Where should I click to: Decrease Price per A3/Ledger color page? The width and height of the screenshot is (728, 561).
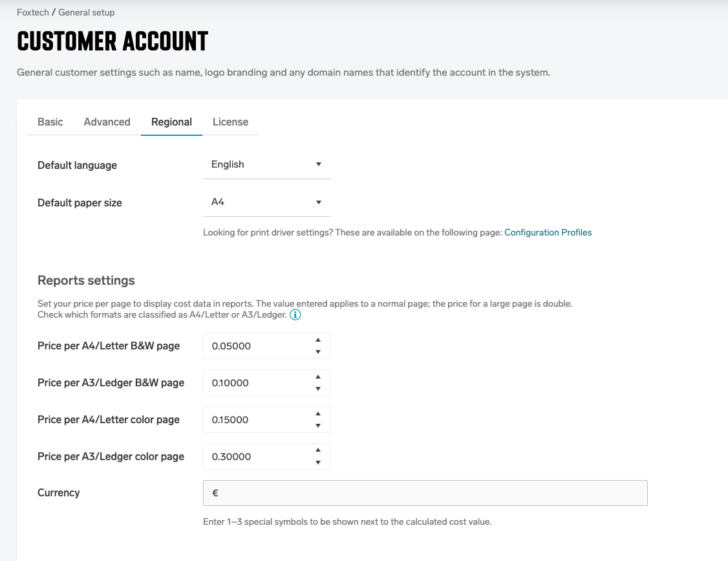pyautogui.click(x=317, y=463)
